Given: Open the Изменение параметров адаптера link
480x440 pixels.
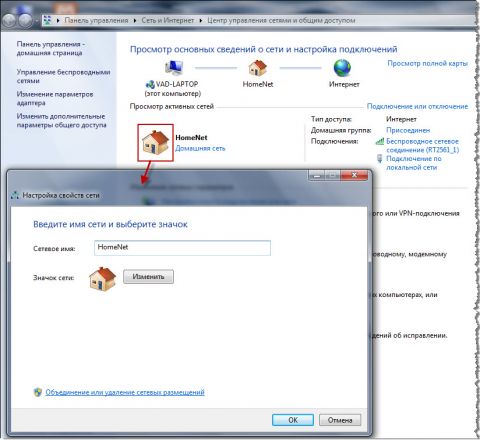Looking at the screenshot, I should (55, 99).
